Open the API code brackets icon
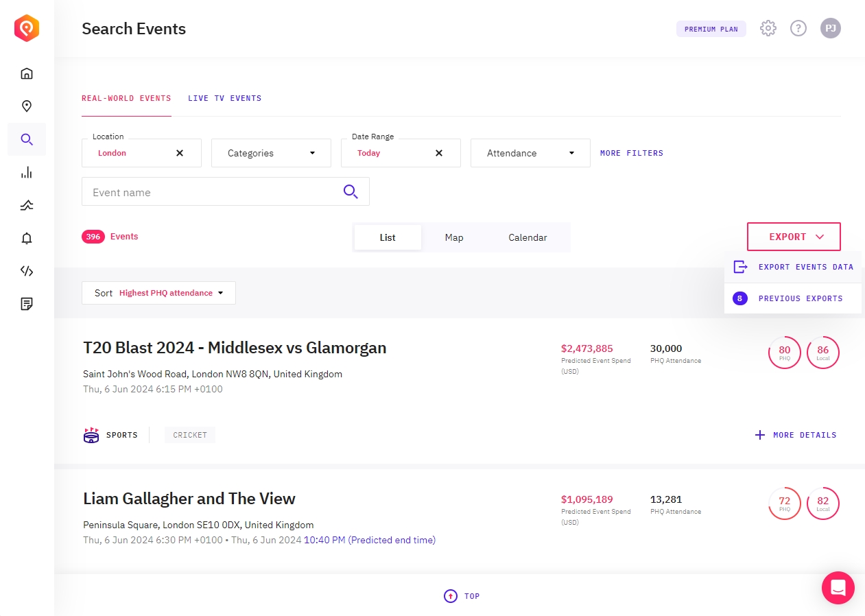Image resolution: width=865 pixels, height=616 pixels. click(27, 271)
